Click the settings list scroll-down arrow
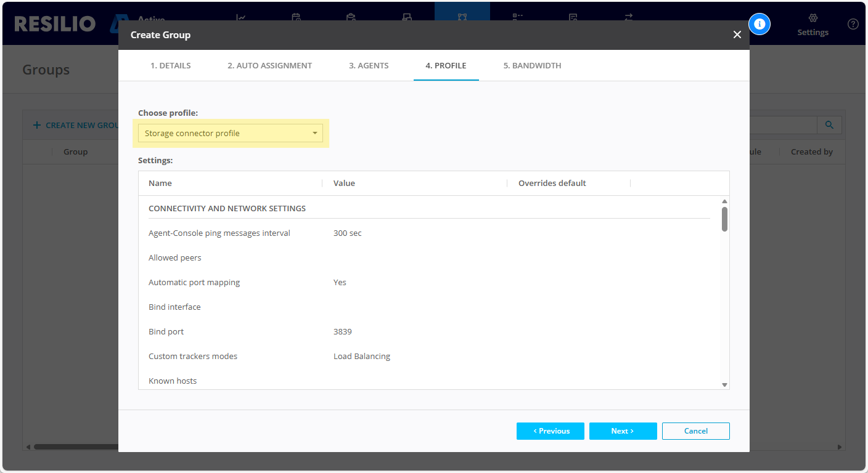 click(724, 385)
